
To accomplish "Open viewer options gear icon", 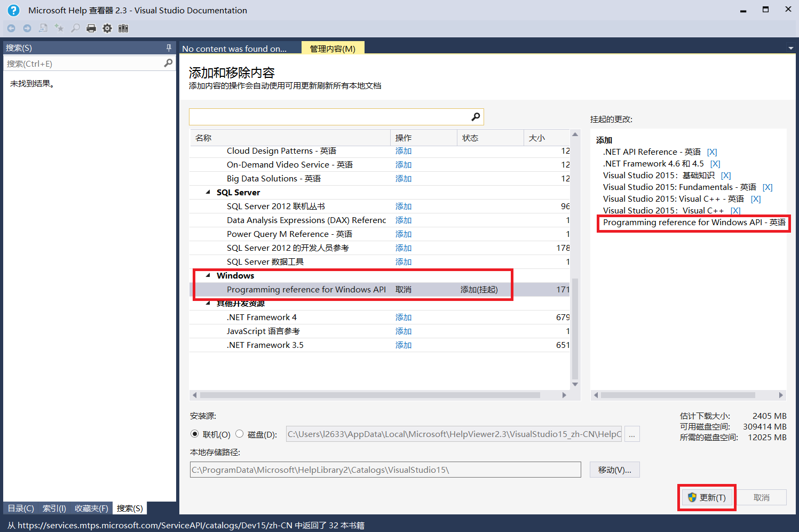I will click(x=107, y=28).
